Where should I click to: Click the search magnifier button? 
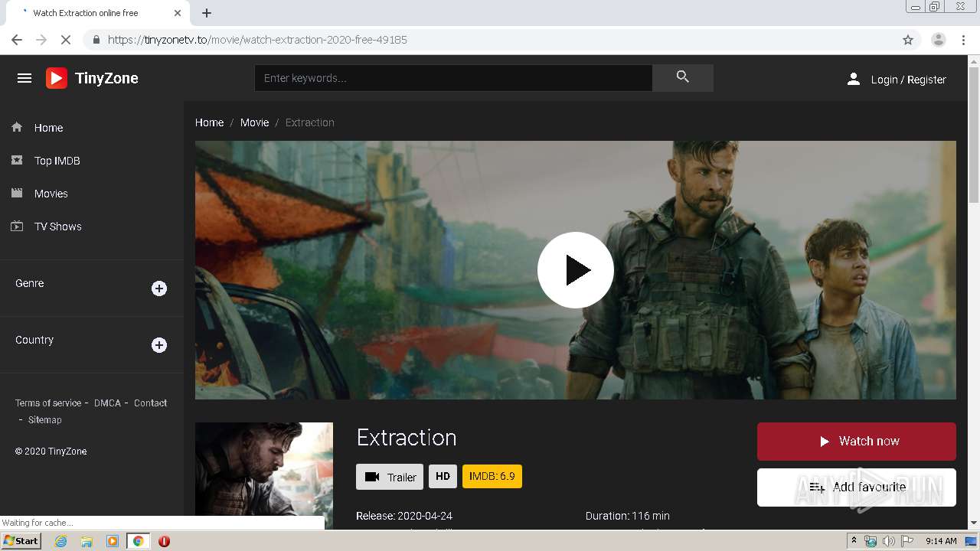point(683,77)
